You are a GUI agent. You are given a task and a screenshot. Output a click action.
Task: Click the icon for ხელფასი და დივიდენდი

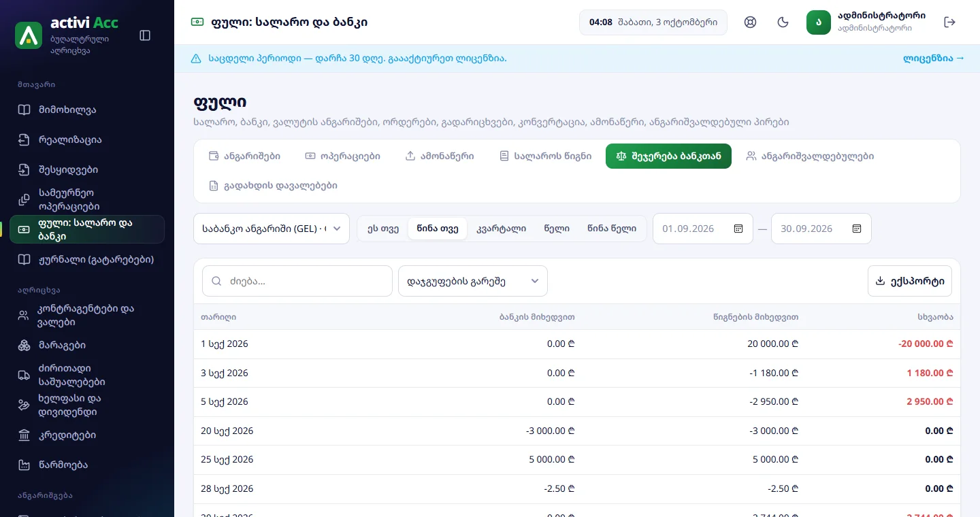tap(24, 405)
